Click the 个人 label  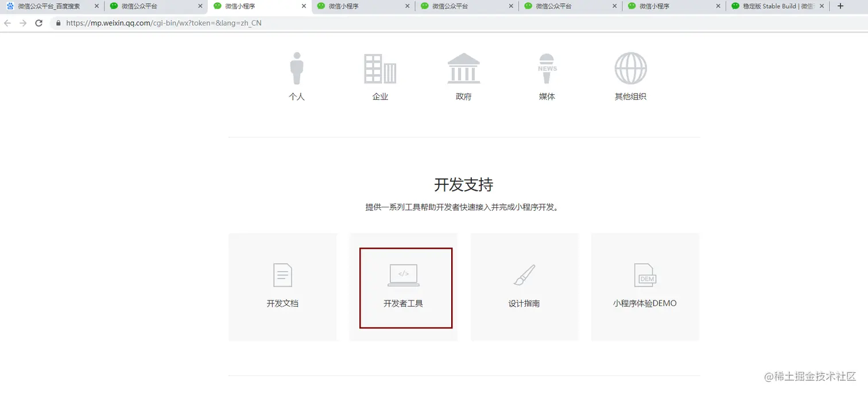click(297, 96)
